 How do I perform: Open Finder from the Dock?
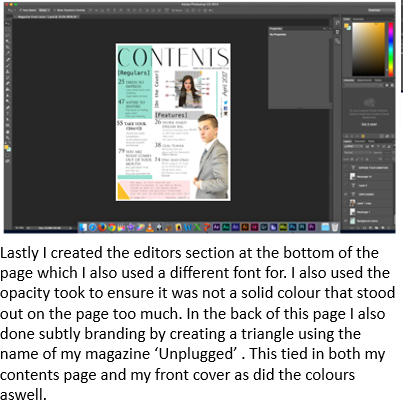point(83,227)
